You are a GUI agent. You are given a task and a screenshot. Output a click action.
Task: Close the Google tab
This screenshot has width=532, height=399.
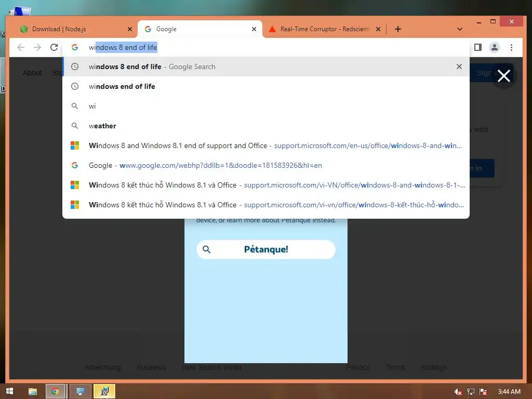254,29
